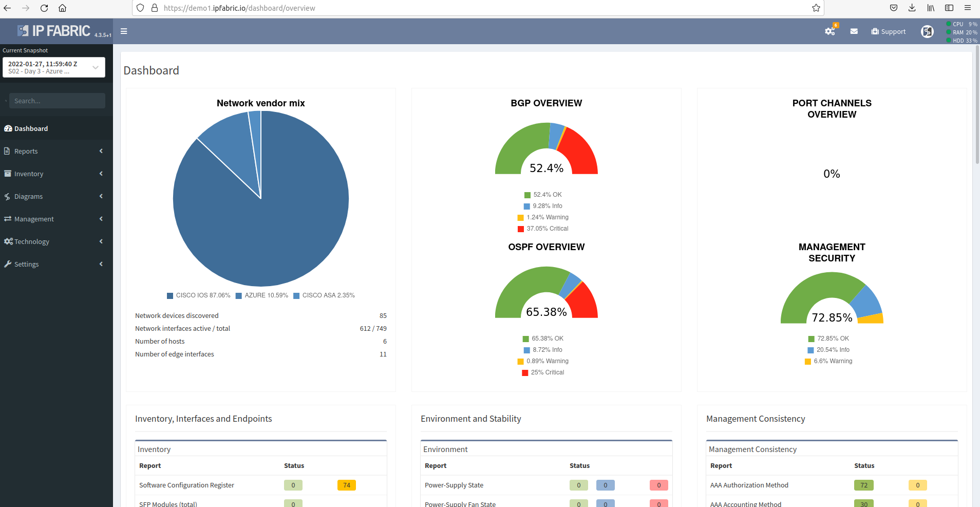Image resolution: width=980 pixels, height=507 pixels.
Task: Click Management Security 20.54% Info legend
Action: tap(828, 350)
